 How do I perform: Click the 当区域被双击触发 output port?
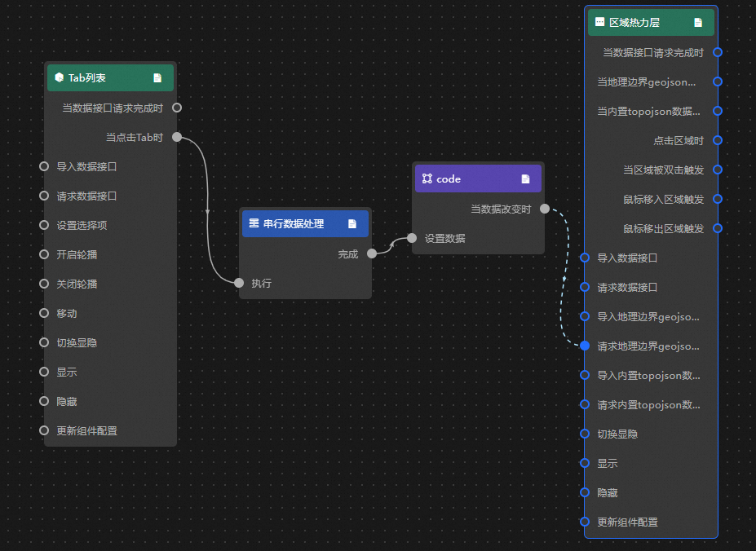tap(718, 170)
